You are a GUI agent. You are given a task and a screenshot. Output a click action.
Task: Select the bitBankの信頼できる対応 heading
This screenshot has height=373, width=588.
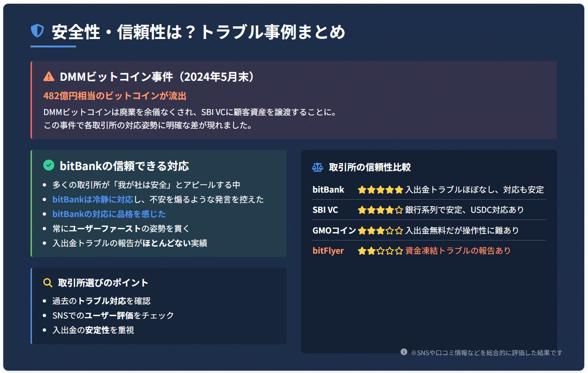tap(124, 165)
